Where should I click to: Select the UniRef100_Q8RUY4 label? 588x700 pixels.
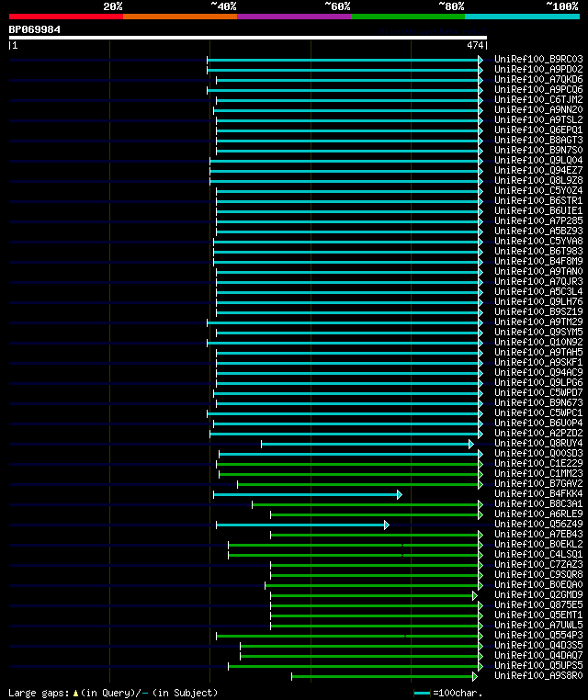pos(538,444)
